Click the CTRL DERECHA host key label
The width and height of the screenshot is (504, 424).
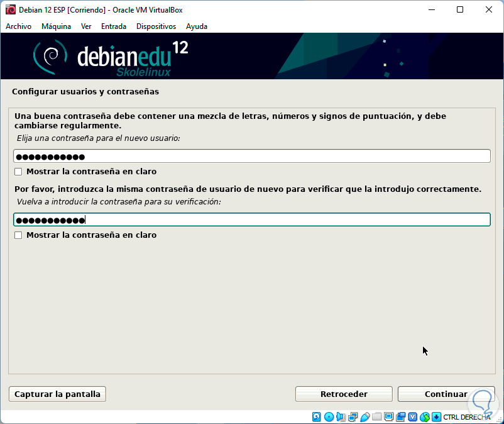467,417
